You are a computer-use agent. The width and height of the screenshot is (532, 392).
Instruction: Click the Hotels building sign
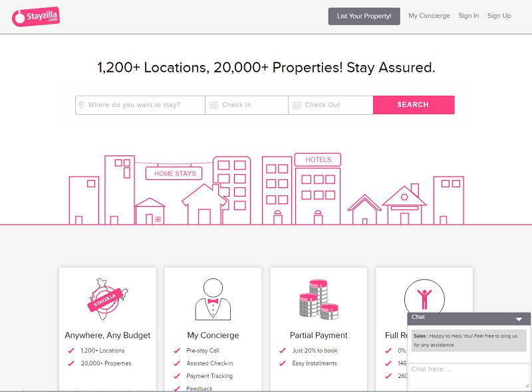[318, 159]
